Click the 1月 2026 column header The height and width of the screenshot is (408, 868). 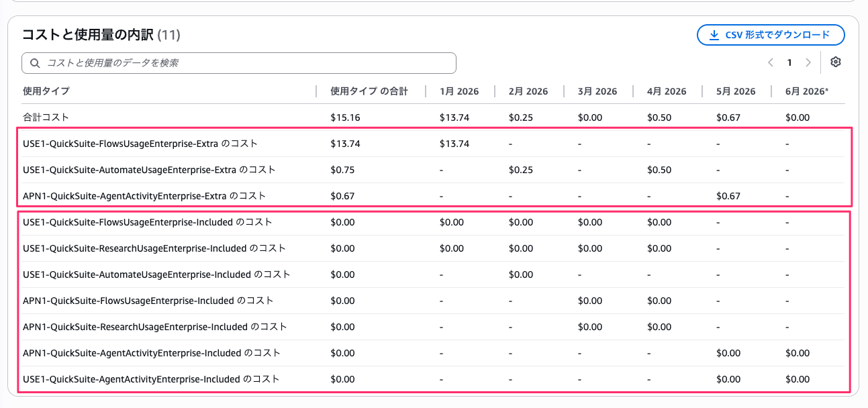(x=459, y=91)
